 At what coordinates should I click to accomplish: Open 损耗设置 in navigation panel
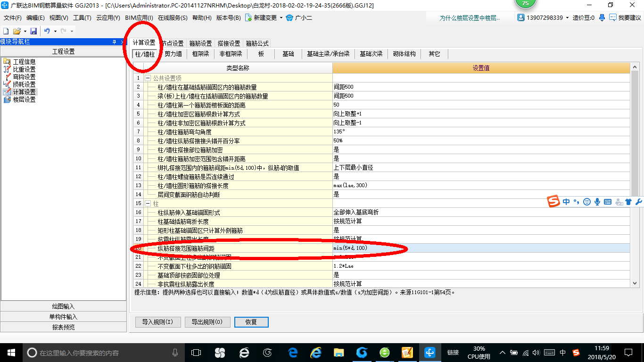coord(24,84)
